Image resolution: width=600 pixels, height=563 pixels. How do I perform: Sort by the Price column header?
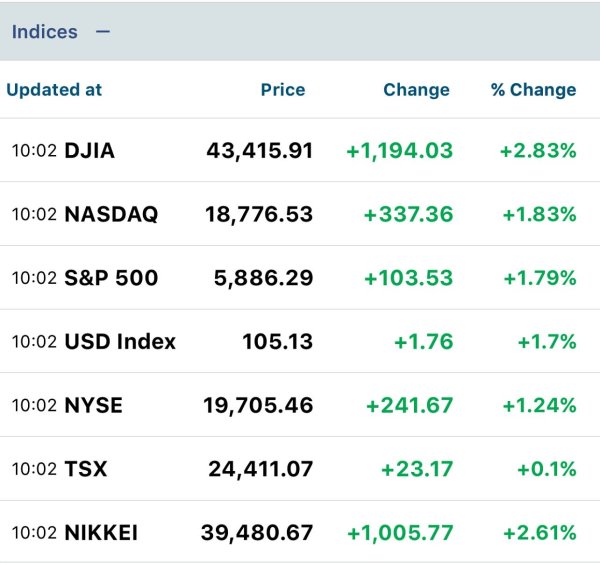click(282, 90)
